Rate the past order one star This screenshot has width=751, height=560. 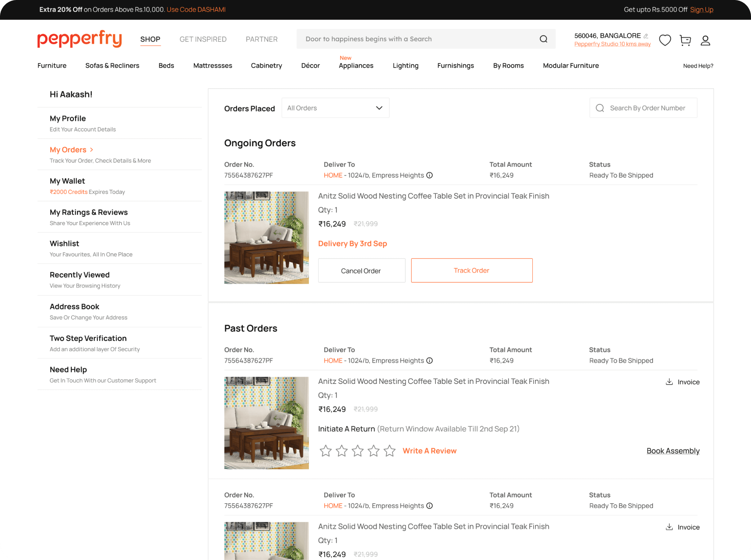coord(325,451)
